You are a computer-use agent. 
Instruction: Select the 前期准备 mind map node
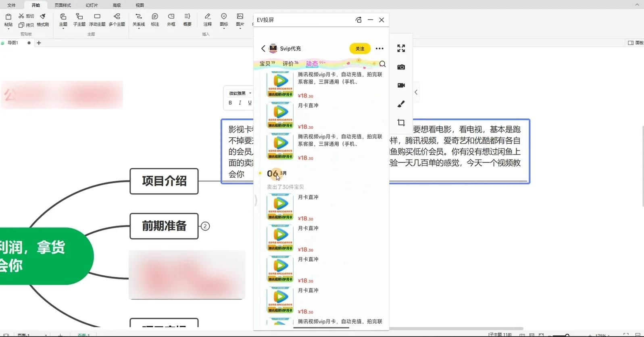(x=164, y=226)
